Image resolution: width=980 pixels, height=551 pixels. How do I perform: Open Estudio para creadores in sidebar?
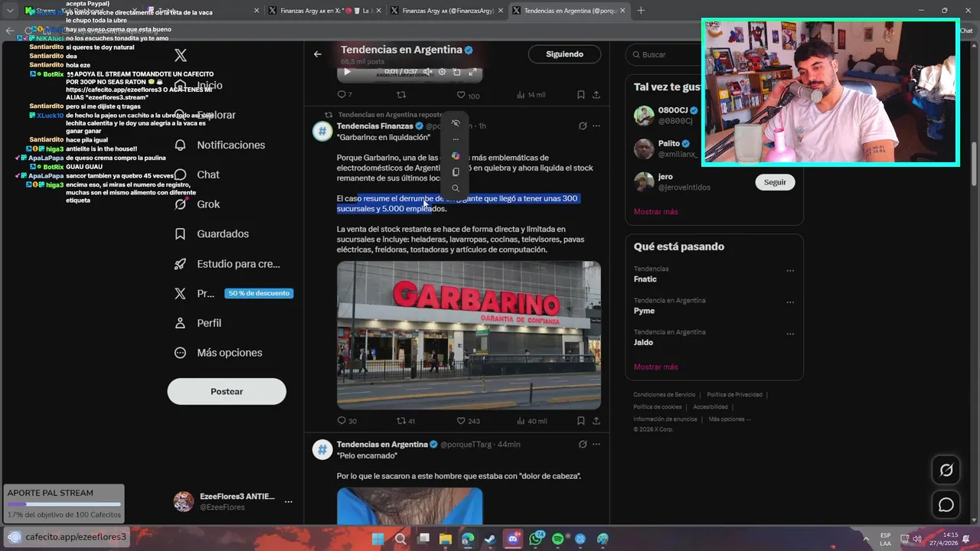tap(227, 263)
